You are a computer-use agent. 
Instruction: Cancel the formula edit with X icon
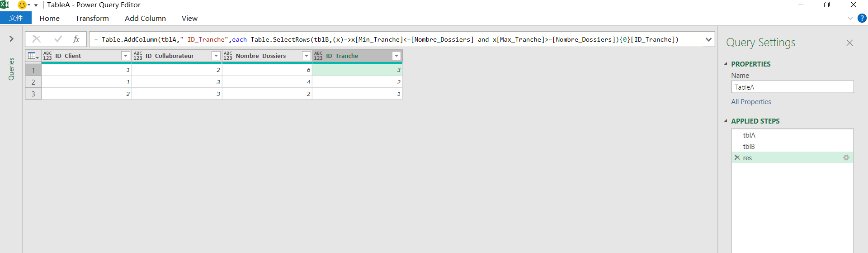click(x=37, y=39)
